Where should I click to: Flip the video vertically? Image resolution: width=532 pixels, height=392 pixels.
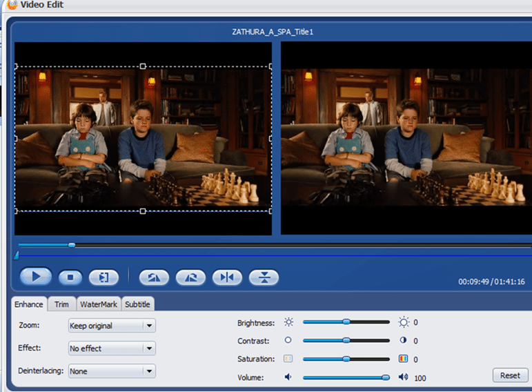pos(264,277)
